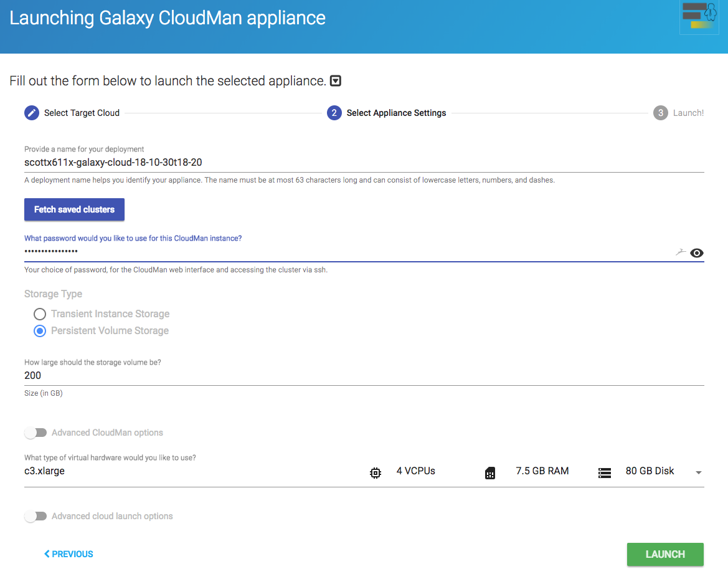
Task: Click the step 2 circle icon
Action: 334,113
